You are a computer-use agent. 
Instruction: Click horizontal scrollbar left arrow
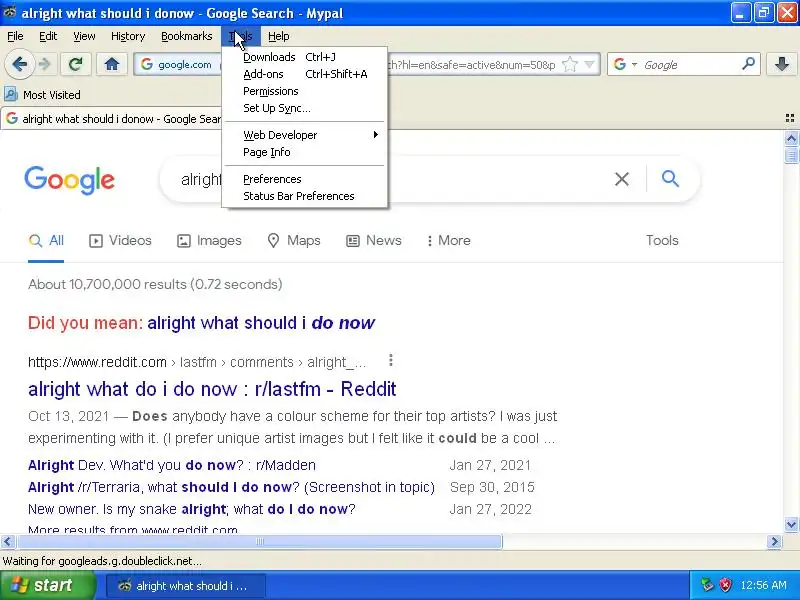[8, 541]
